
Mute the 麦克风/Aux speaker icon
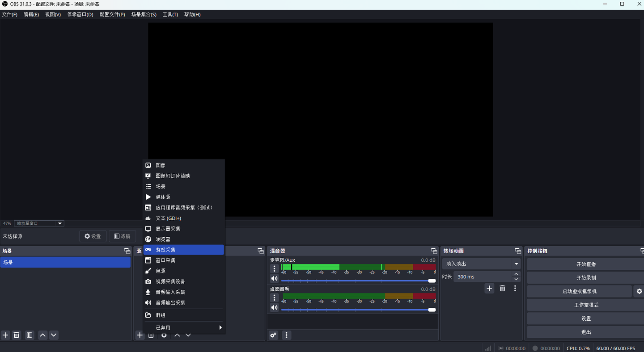274,278
